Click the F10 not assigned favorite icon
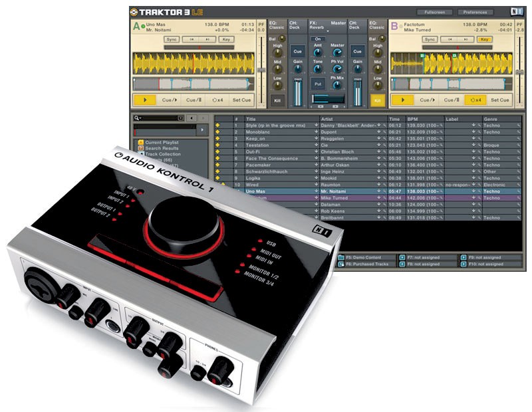Screen dimensions: 532x412 point(464,264)
